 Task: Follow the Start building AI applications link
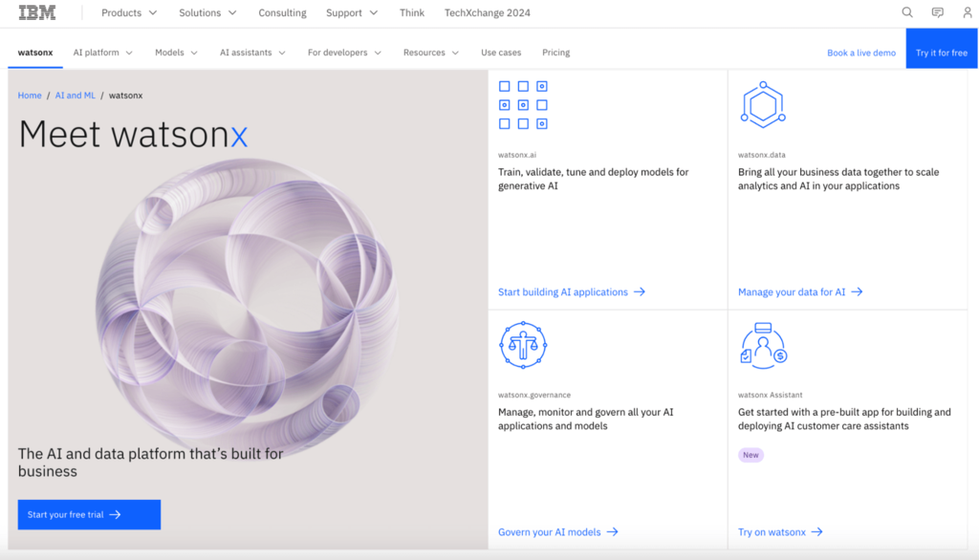coord(564,291)
